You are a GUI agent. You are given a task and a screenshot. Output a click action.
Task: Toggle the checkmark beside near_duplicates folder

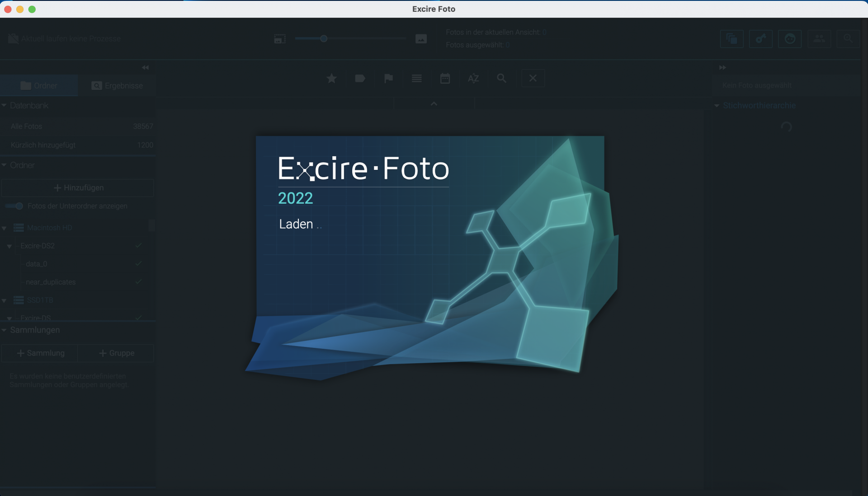point(138,282)
